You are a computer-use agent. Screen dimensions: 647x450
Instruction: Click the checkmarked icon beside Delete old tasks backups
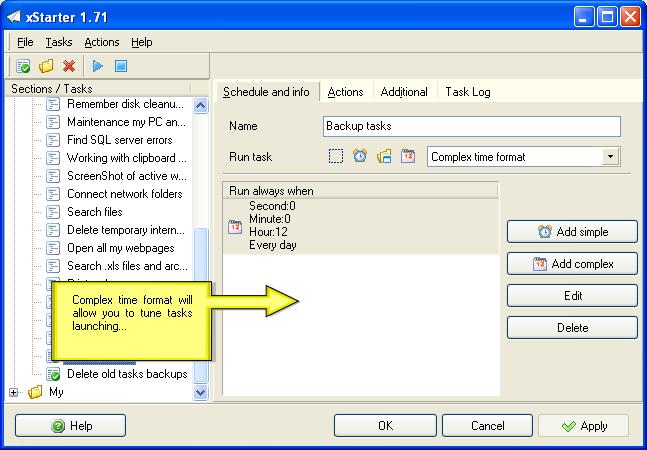point(53,374)
